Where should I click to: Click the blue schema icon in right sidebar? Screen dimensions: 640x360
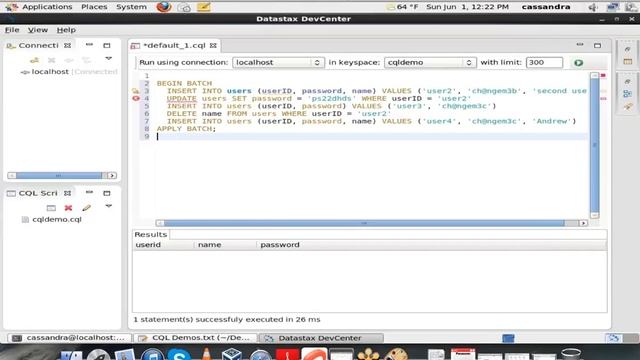point(628,94)
